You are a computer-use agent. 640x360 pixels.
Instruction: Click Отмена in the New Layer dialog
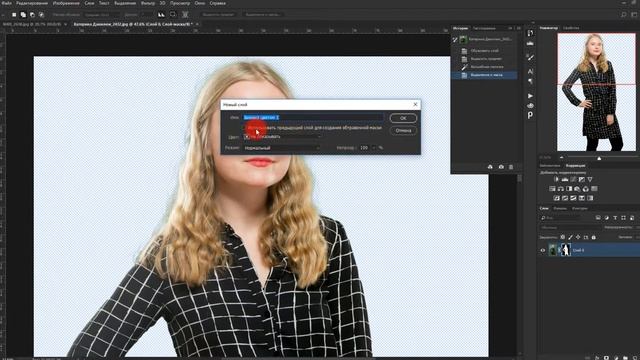403,131
